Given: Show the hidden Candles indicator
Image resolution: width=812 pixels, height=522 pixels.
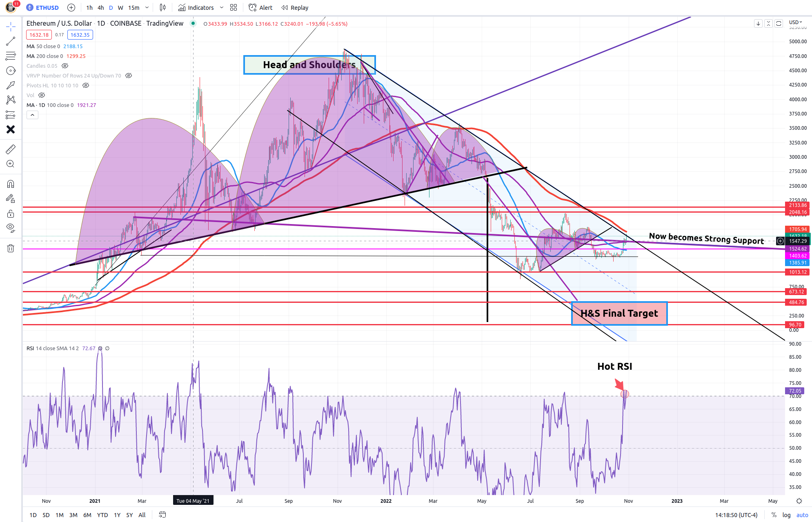Looking at the screenshot, I should click(65, 66).
